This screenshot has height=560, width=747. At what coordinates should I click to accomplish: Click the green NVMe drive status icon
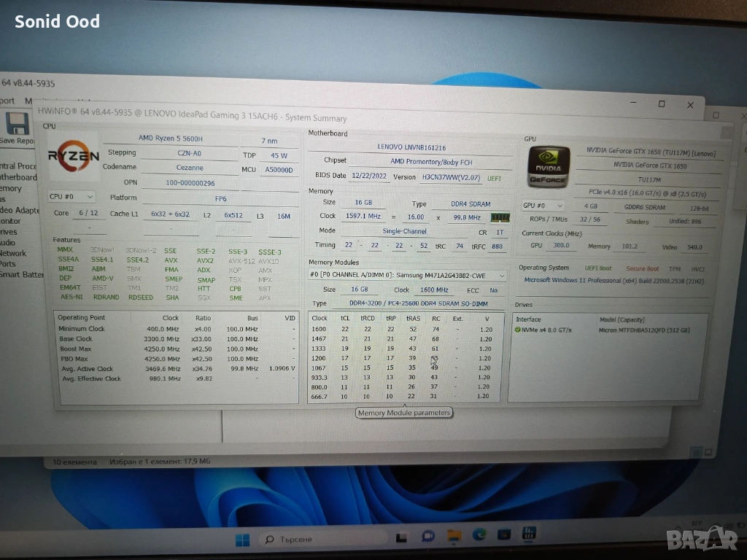[517, 330]
